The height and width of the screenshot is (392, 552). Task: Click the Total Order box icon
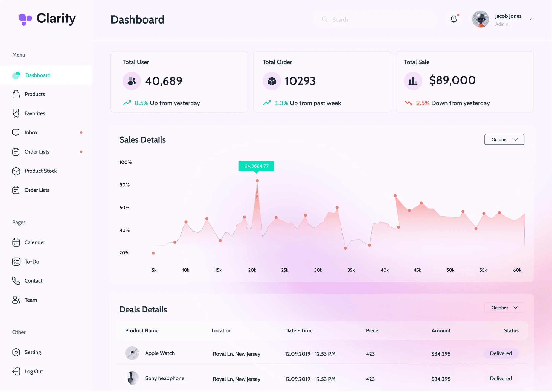272,81
